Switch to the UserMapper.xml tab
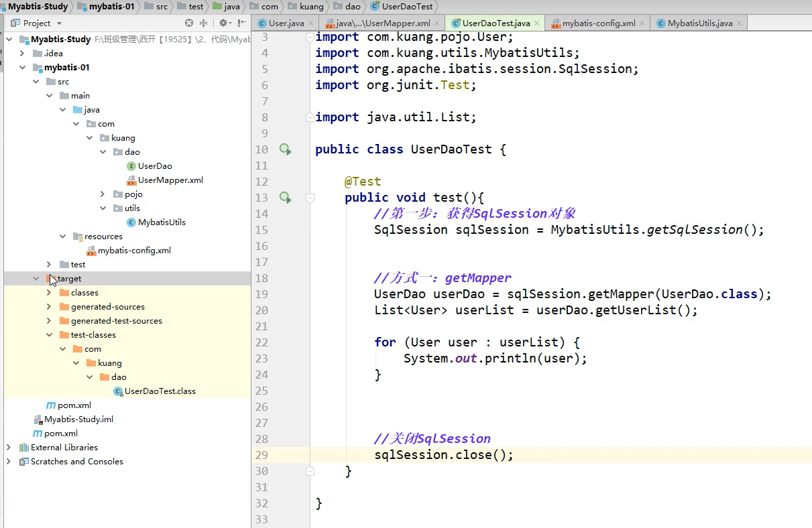The height and width of the screenshot is (528, 812). (x=382, y=23)
